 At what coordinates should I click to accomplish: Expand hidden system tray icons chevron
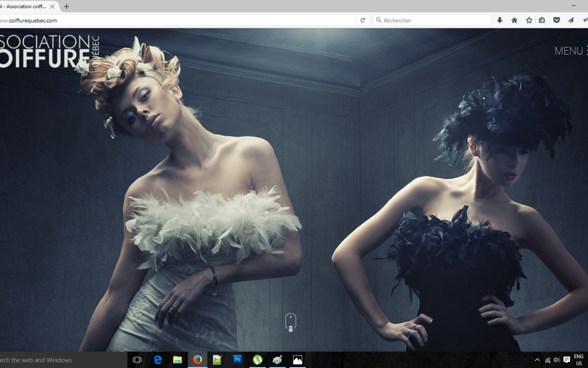[537, 360]
